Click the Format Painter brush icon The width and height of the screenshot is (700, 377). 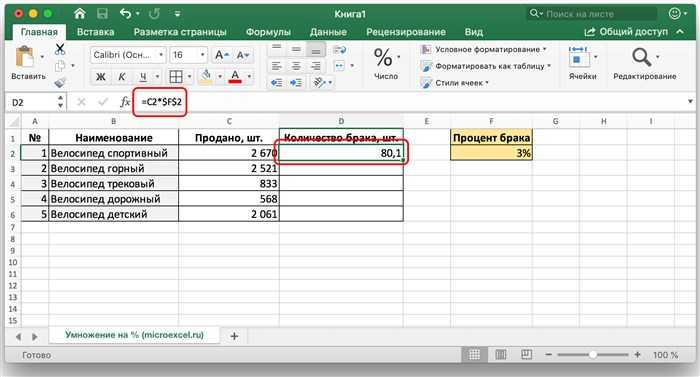(x=60, y=82)
